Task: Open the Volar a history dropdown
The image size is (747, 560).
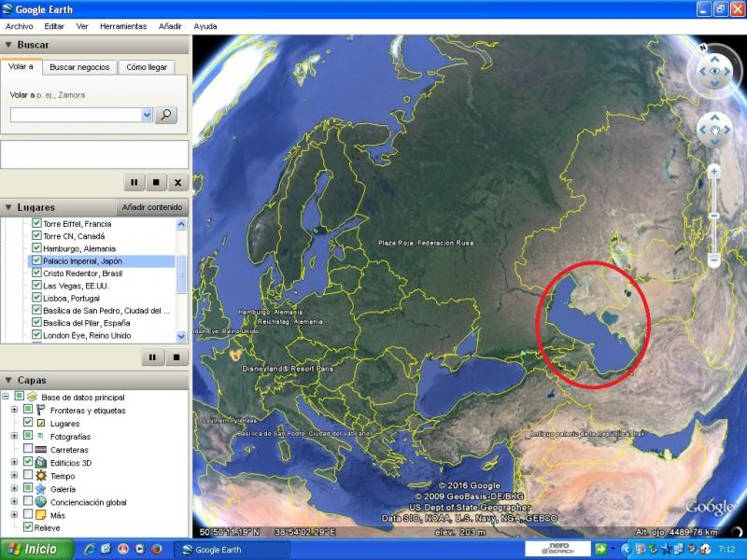Action: tap(147, 115)
